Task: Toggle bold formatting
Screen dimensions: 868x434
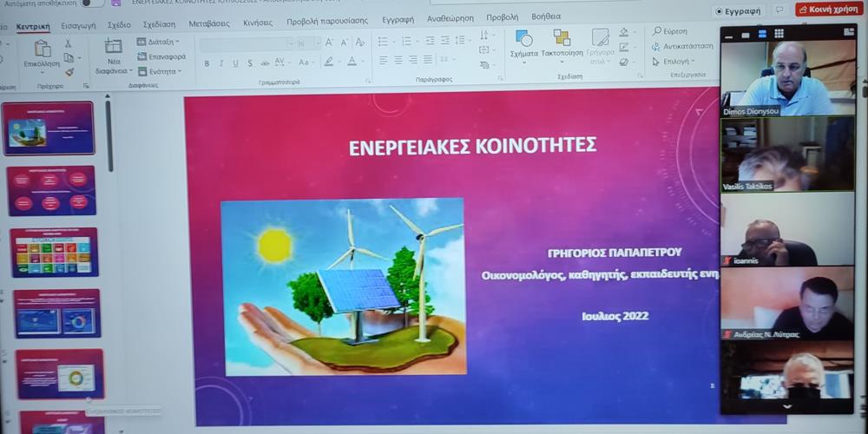Action: pyautogui.click(x=207, y=63)
